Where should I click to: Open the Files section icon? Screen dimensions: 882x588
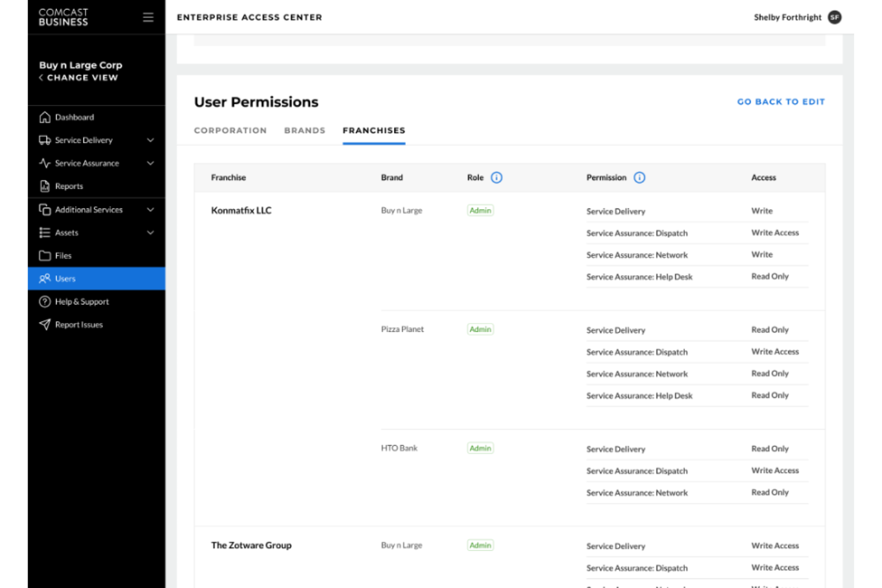[45, 256]
